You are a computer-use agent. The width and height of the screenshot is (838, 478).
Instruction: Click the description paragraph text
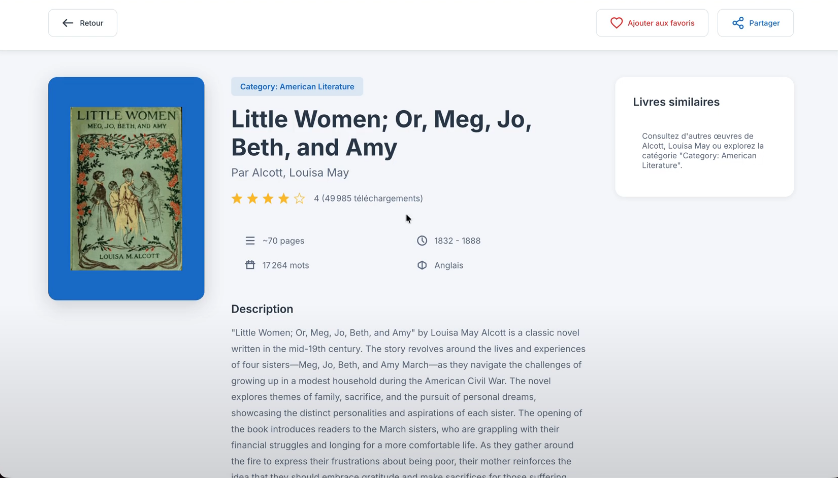[x=408, y=402]
